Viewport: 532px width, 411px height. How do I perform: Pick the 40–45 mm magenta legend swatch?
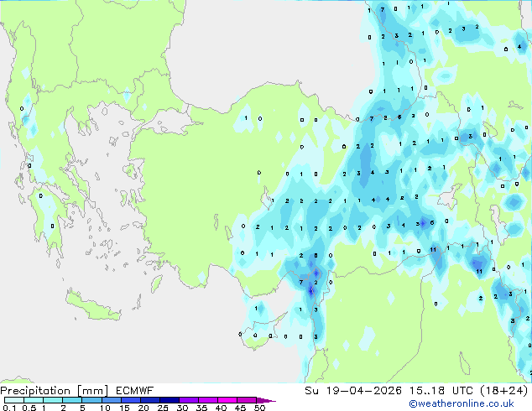pos(227,400)
